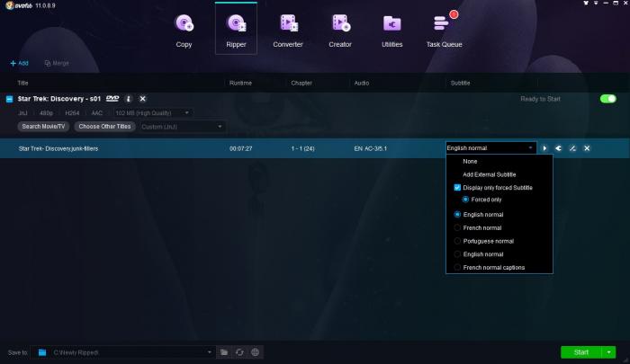Click the Audio column header
This screenshot has width=630, height=364.
coord(362,83)
